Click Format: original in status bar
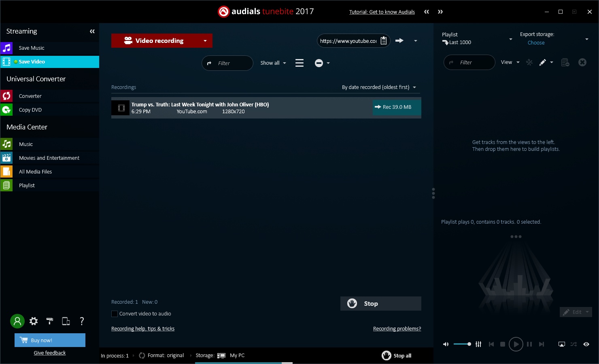The height and width of the screenshot is (364, 599). pyautogui.click(x=161, y=356)
